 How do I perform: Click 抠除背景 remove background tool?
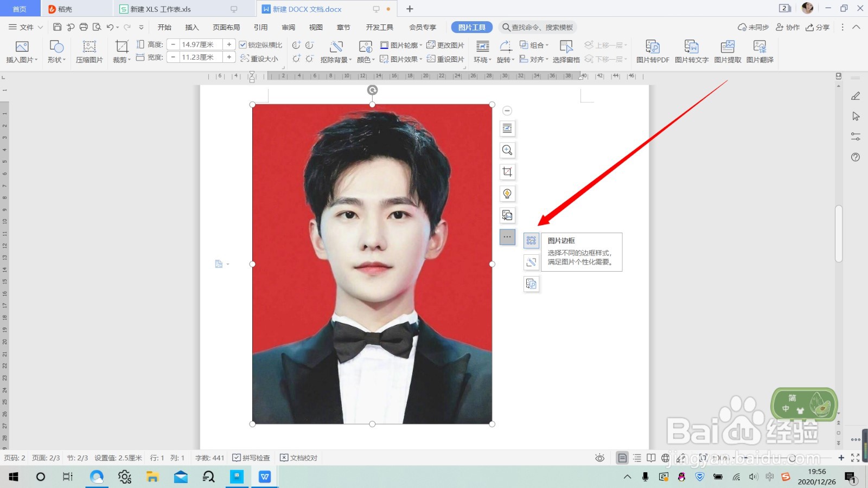click(336, 52)
